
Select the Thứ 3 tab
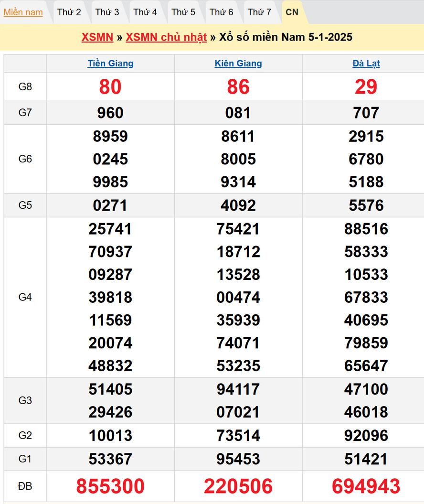(107, 12)
